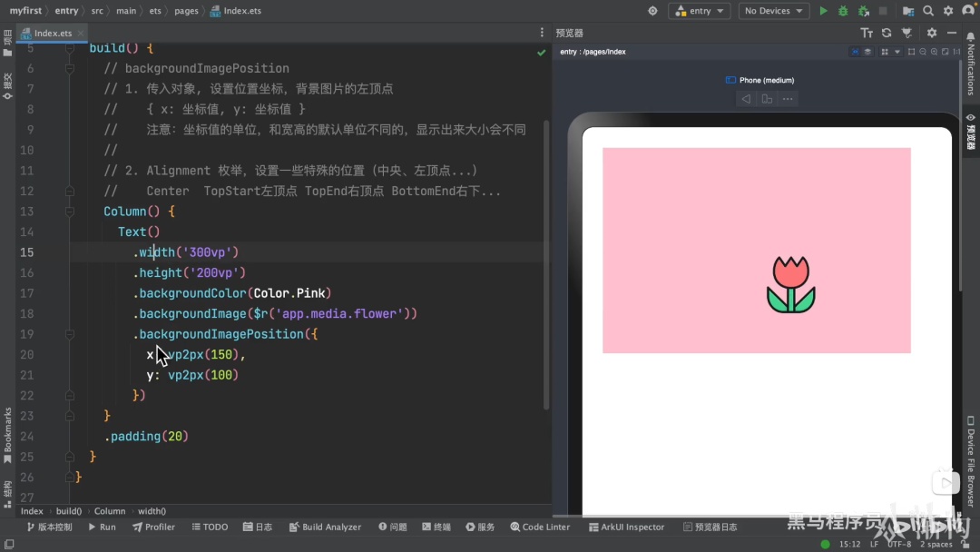Open the No Devices selector dropdown
Viewport: 980px width, 552px height.
(773, 11)
